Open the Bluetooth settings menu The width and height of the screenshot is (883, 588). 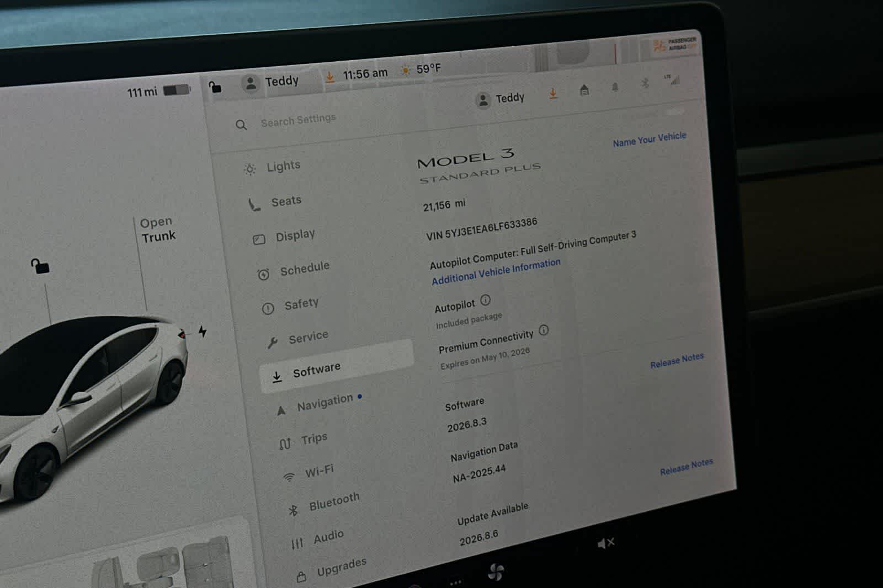[324, 504]
